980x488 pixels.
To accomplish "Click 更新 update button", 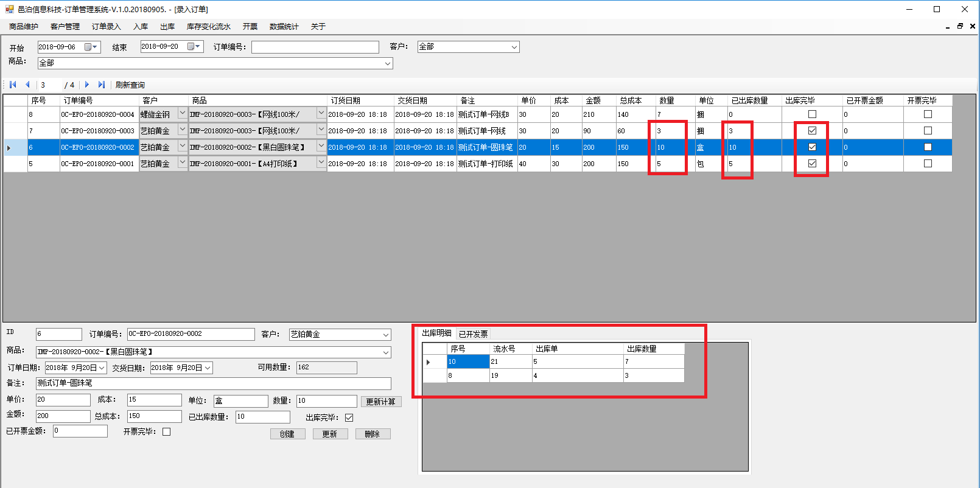I will click(x=330, y=434).
